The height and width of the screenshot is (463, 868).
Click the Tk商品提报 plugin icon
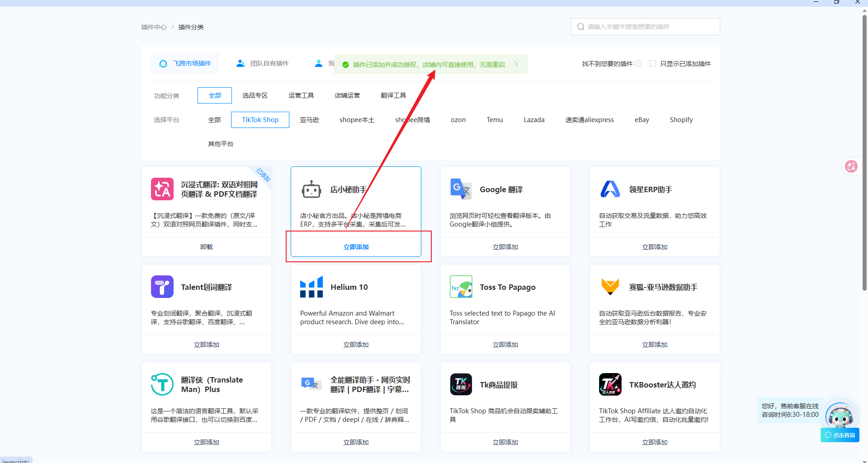461,384
